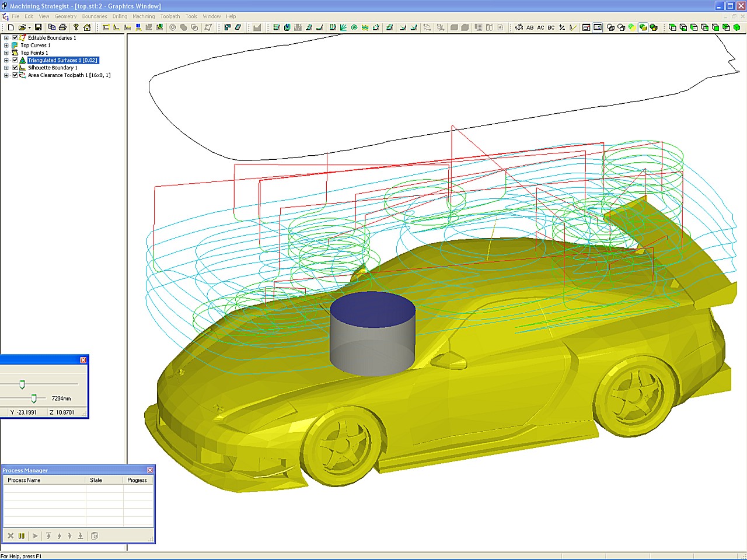Save the project with the floppy icon

coord(39,27)
